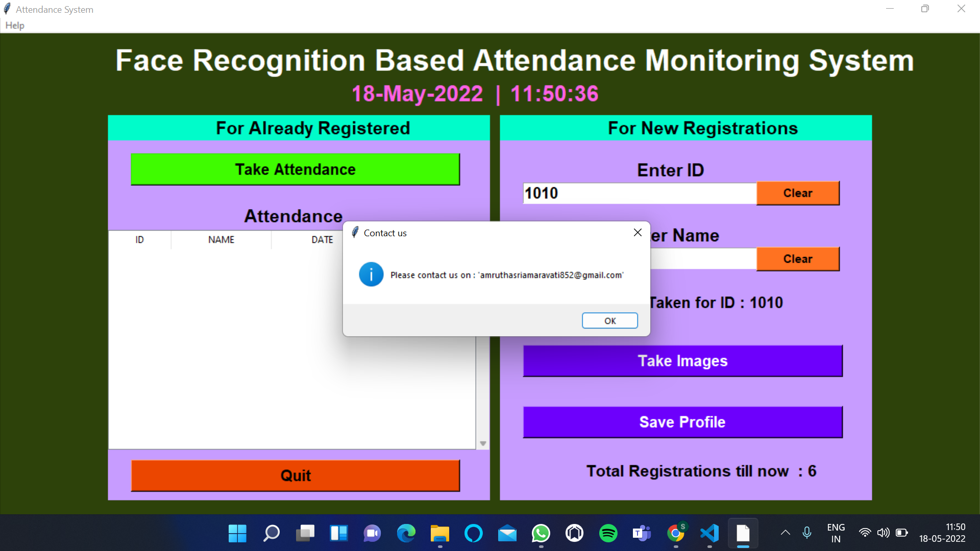Switch to Visual Studio Code icon

pos(709,534)
